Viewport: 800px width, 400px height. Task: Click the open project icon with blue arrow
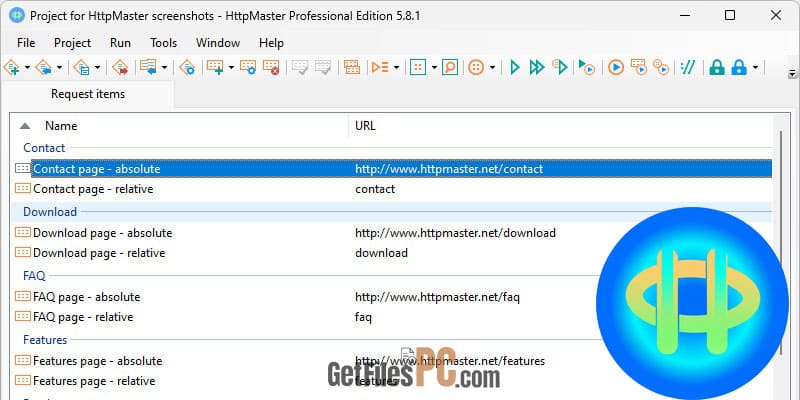coord(44,67)
